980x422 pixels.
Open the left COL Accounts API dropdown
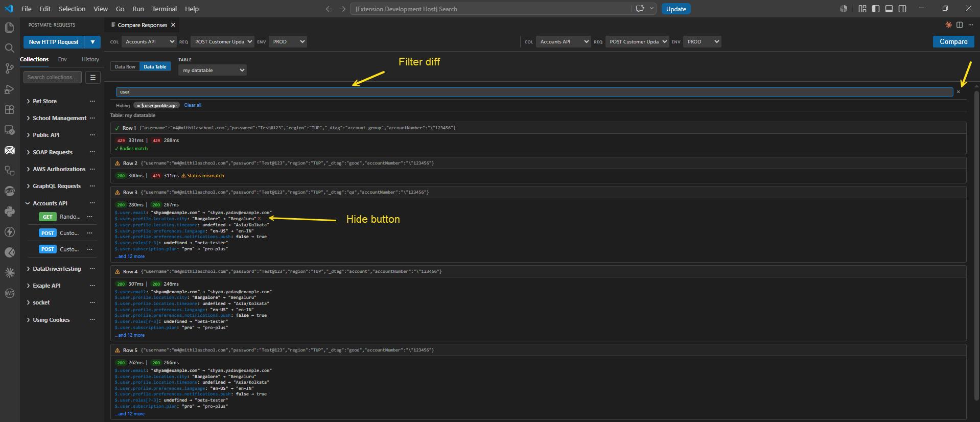click(149, 42)
